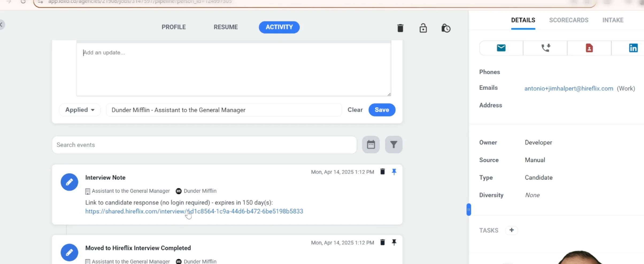This screenshot has height=264, width=644.
Task: Click Dunder Mifflin company in Interview Note
Action: pyautogui.click(x=200, y=191)
